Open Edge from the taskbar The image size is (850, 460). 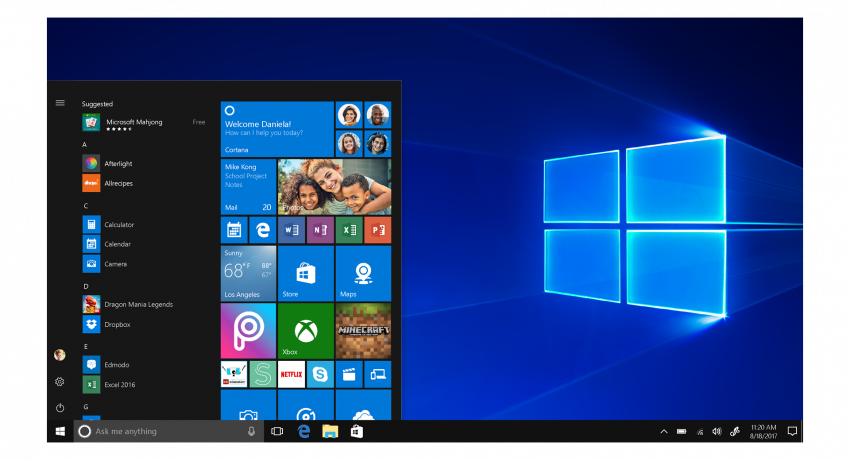304,431
